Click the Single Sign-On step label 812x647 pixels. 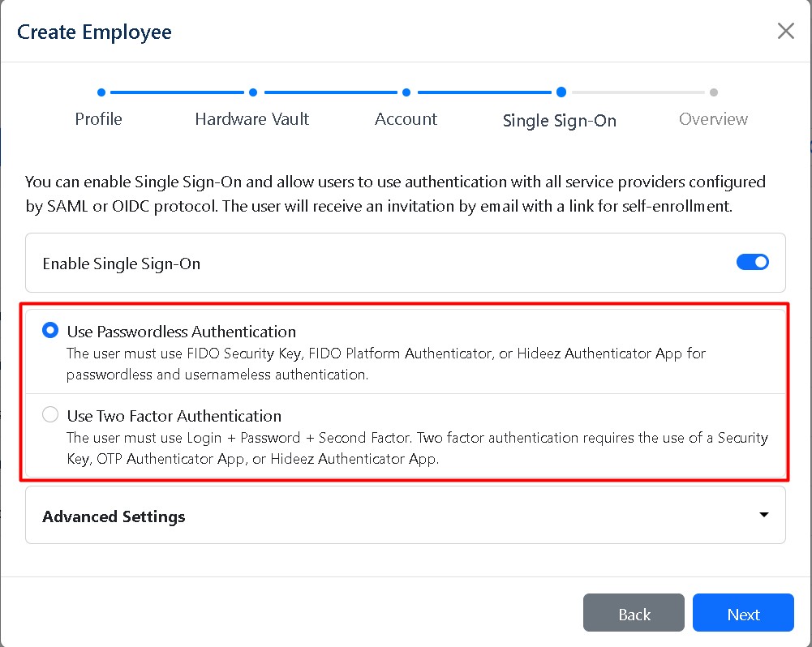[x=560, y=120]
